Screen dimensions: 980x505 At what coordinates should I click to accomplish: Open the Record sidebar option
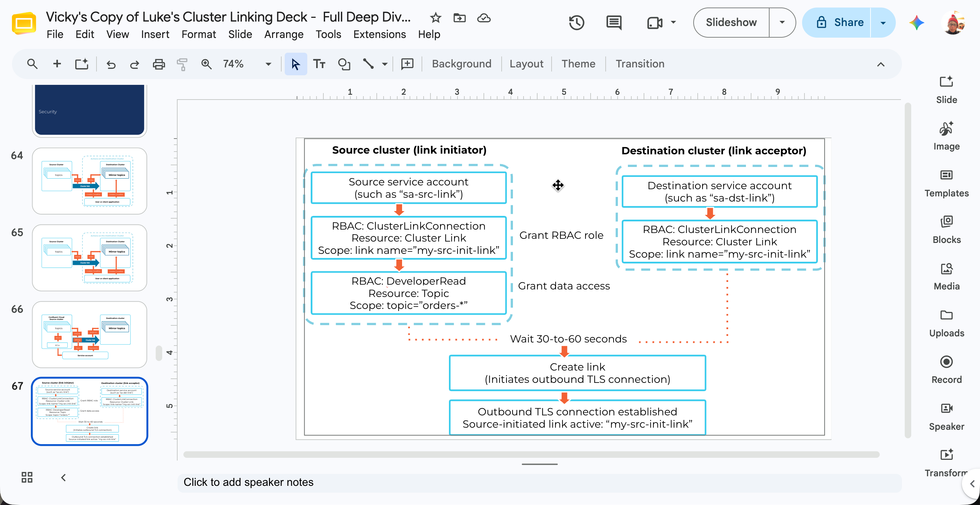pyautogui.click(x=946, y=370)
